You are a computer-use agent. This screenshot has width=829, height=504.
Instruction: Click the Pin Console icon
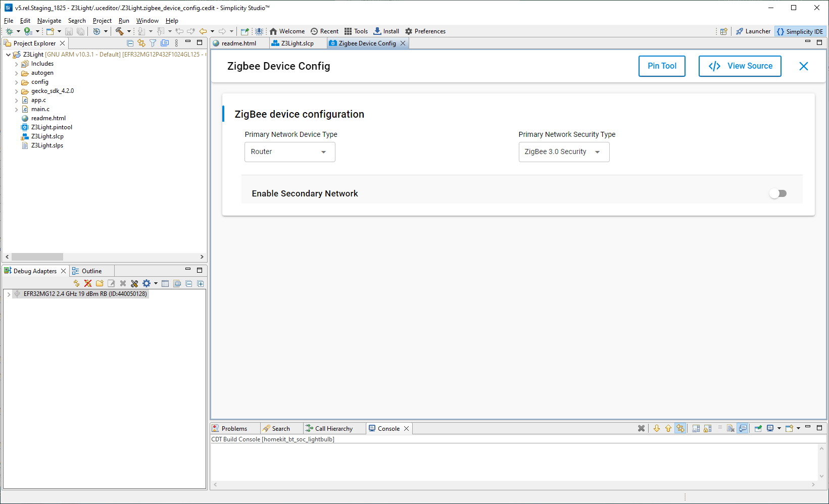click(758, 429)
